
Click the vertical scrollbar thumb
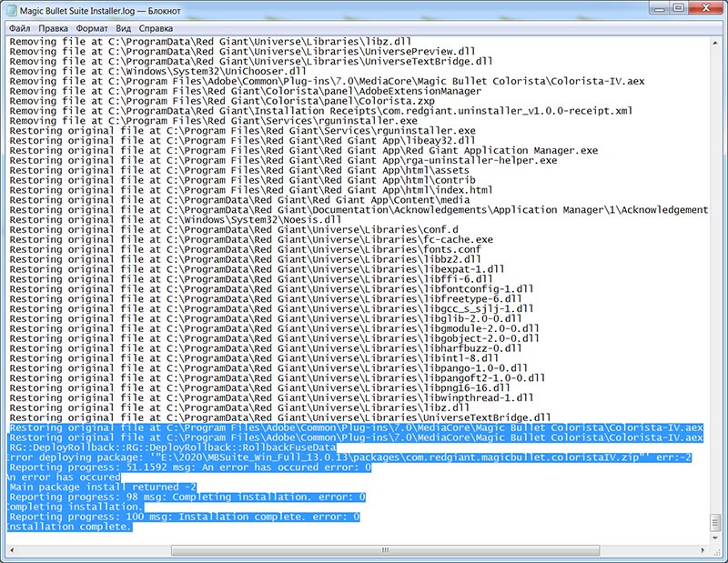tap(715, 523)
